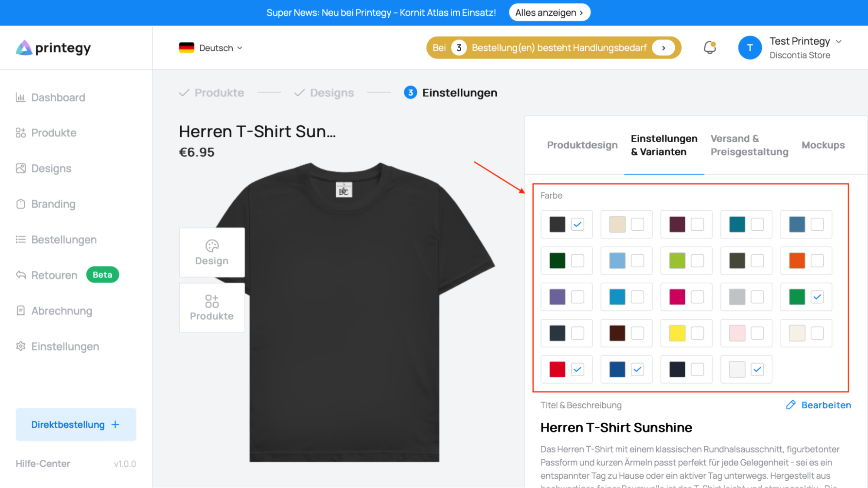This screenshot has height=488, width=868.
Task: Open the Dashboard chart icon
Action: (20, 97)
